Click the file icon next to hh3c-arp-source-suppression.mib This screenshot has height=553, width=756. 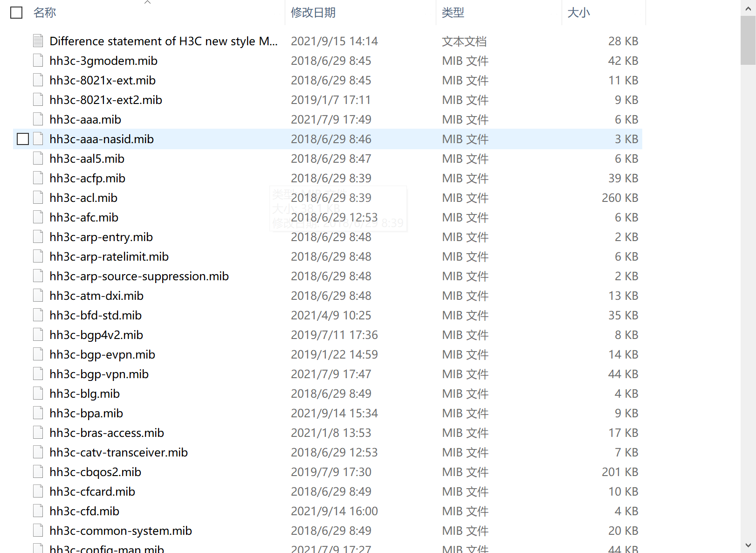pyautogui.click(x=38, y=276)
